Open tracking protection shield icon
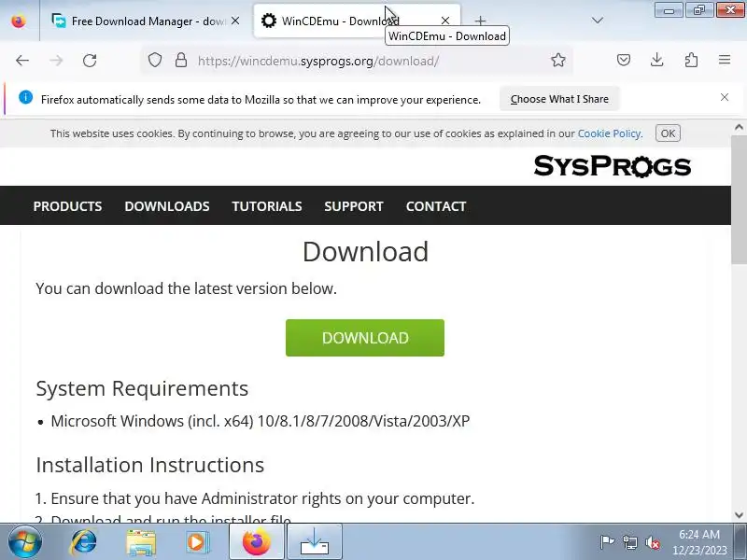747x560 pixels. (155, 61)
